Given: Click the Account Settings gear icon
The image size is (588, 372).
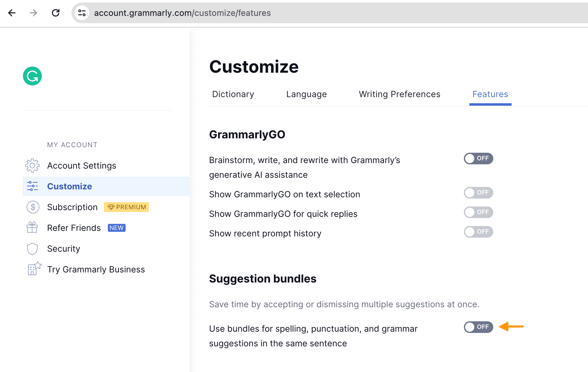Looking at the screenshot, I should pyautogui.click(x=32, y=166).
